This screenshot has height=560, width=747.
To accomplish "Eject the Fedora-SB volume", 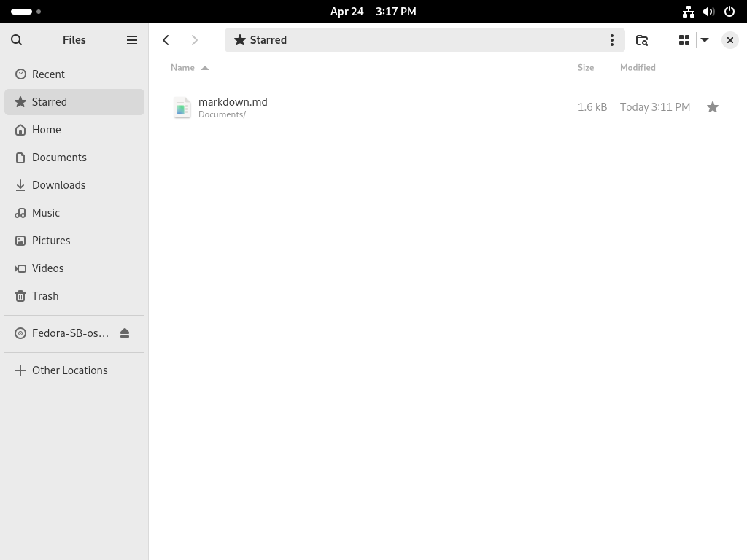I will pyautogui.click(x=125, y=332).
